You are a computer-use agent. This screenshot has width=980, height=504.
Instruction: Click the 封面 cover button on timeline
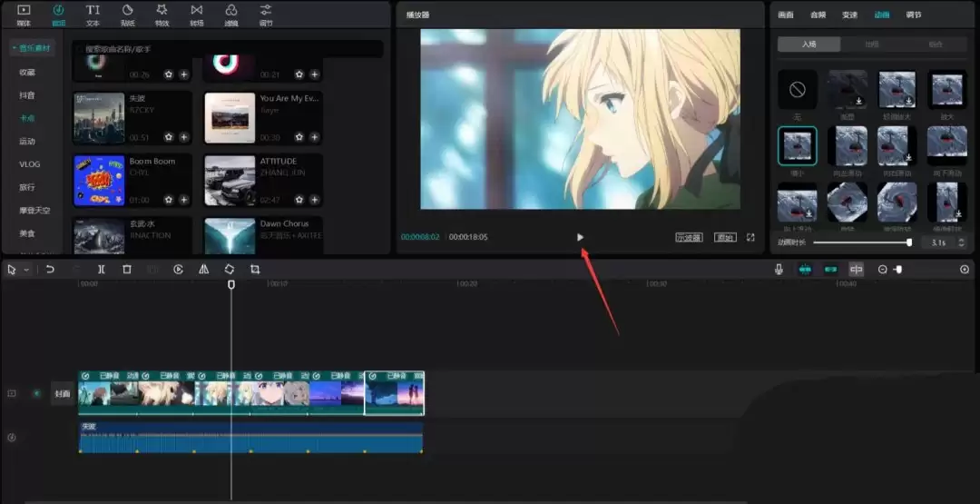[x=62, y=394]
